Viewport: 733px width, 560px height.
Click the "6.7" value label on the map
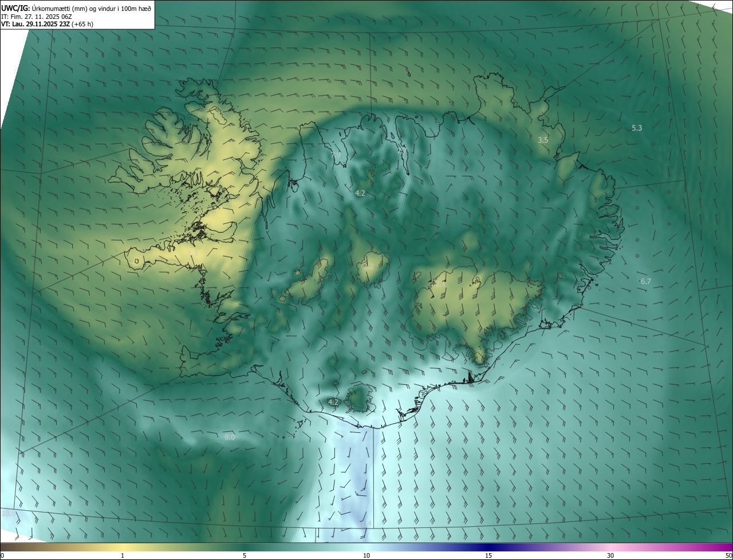pyautogui.click(x=645, y=281)
